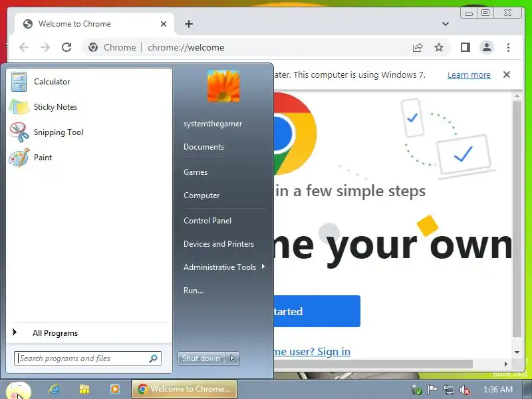Click the Shut down button
Screen dimensions: 532x399
[201, 358]
